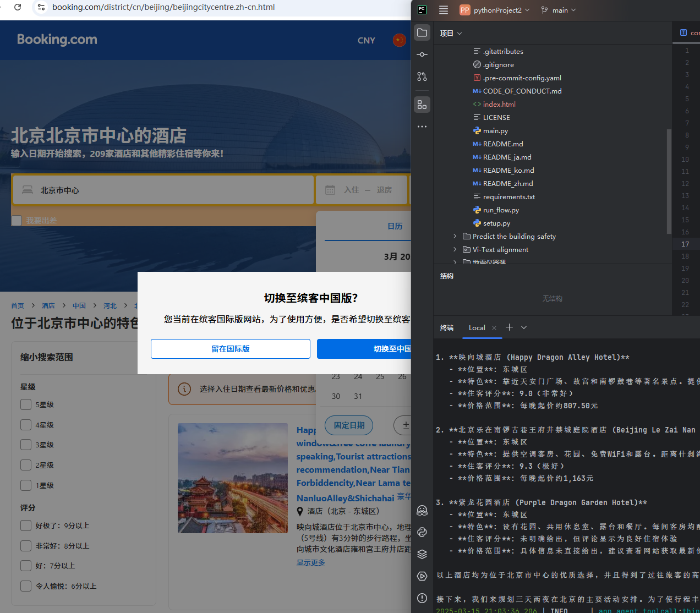Screen dimensions: 700x613
Task: Click the calendar icon in date field
Action: [x=330, y=190]
